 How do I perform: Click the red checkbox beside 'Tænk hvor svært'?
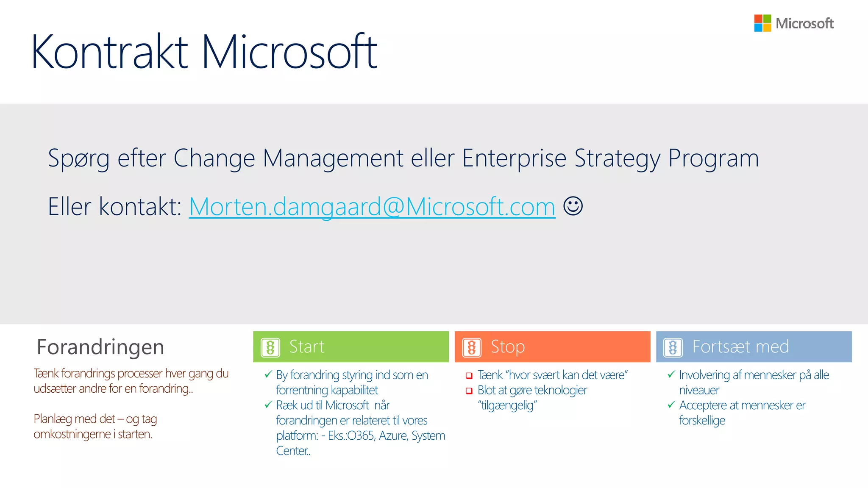point(469,376)
